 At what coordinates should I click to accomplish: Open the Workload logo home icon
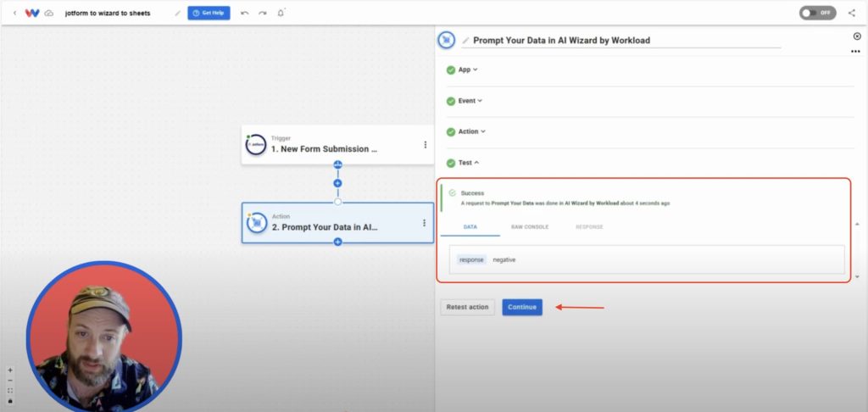pyautogui.click(x=32, y=13)
